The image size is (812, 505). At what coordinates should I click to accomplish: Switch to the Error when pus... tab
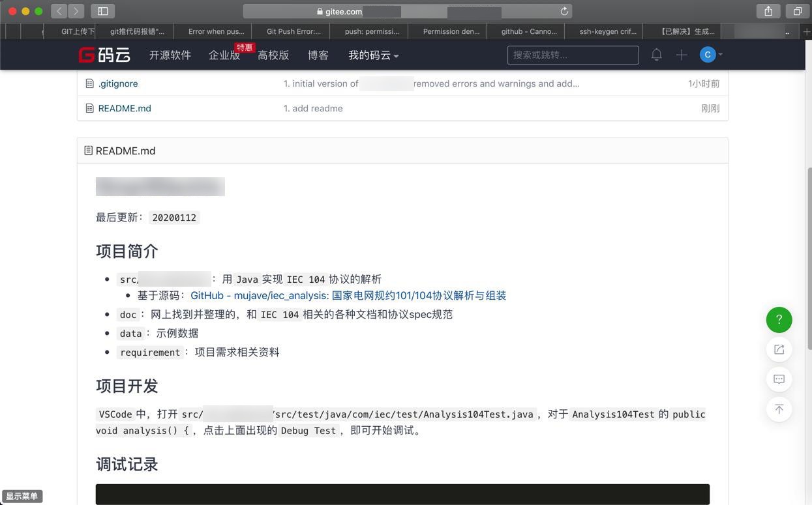coord(213,31)
